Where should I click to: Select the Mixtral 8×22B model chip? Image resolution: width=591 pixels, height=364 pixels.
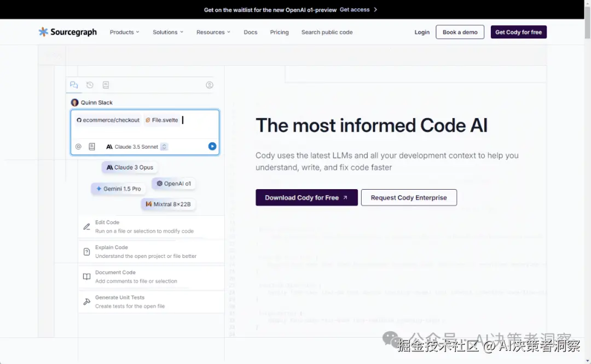[168, 204]
